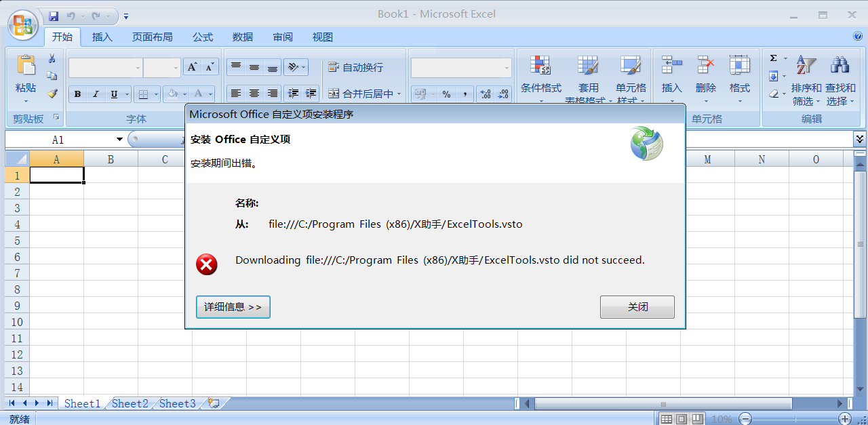The height and width of the screenshot is (425, 868).
Task: Open the Customize Quick Access Toolbar dropdown
Action: [x=127, y=16]
